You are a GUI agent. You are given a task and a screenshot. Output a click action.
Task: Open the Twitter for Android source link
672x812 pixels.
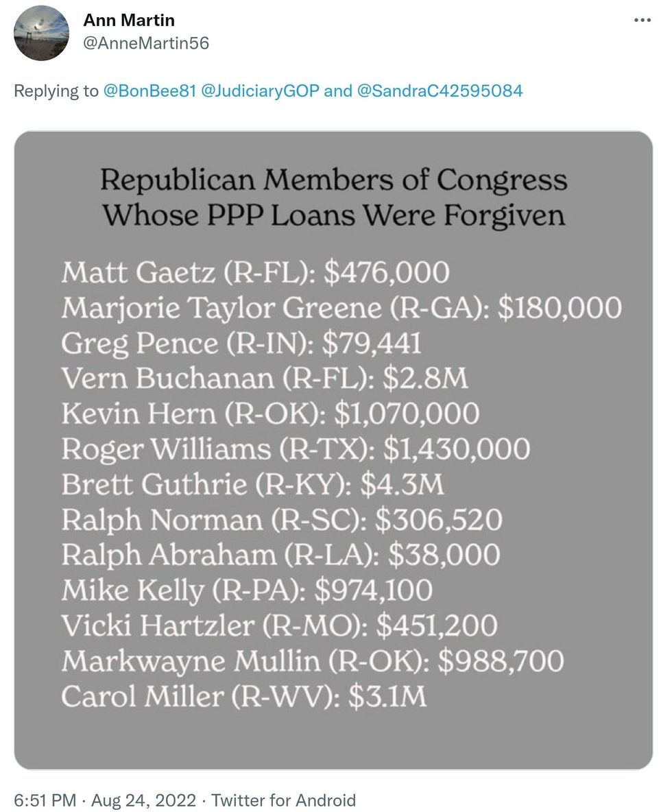point(284,800)
